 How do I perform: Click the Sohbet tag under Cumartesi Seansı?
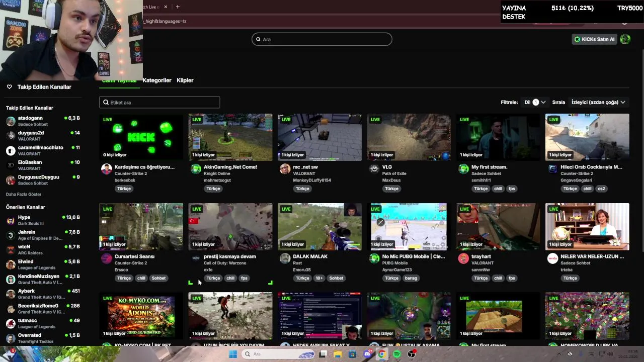point(158,278)
